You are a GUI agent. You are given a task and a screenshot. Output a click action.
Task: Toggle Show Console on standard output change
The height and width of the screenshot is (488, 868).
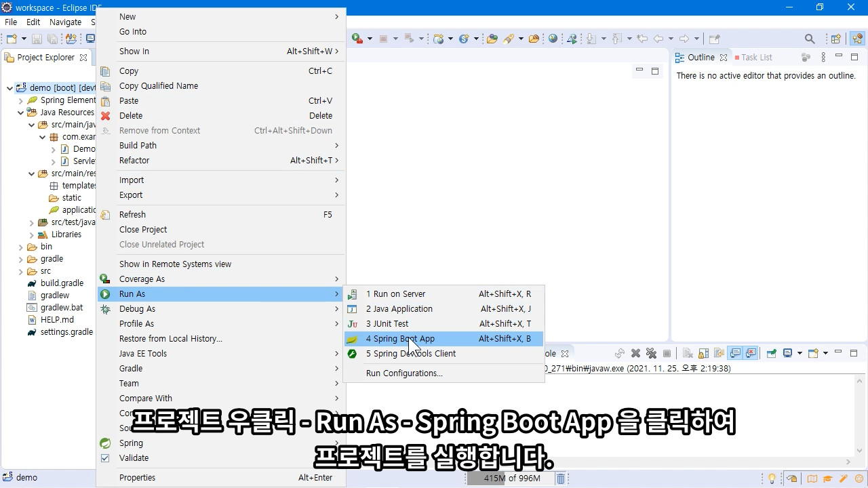pos(735,353)
